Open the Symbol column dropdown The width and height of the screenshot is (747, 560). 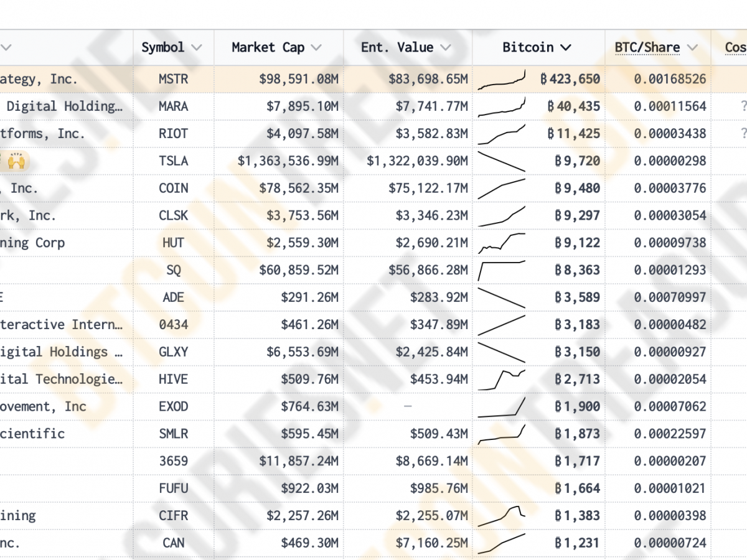198,47
